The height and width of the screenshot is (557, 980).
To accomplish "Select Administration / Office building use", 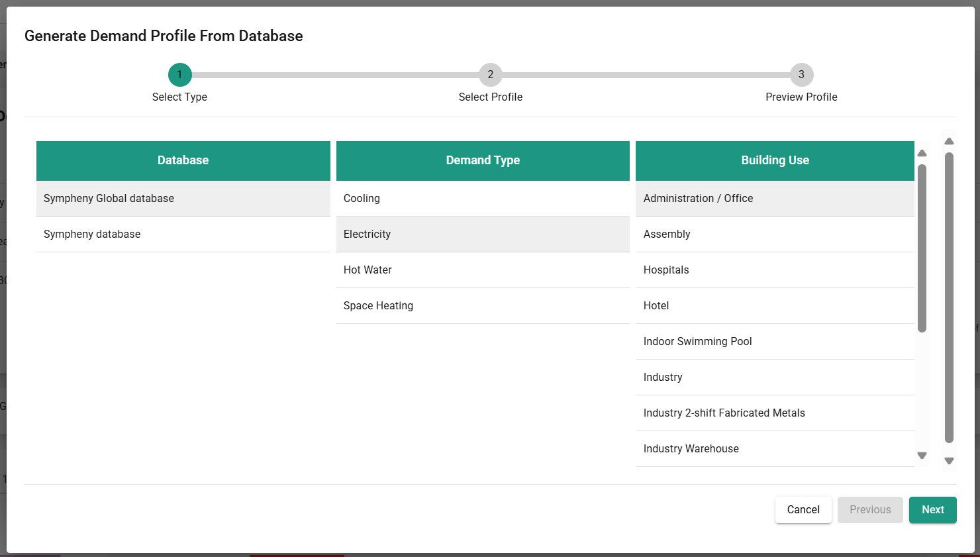I will 775,199.
